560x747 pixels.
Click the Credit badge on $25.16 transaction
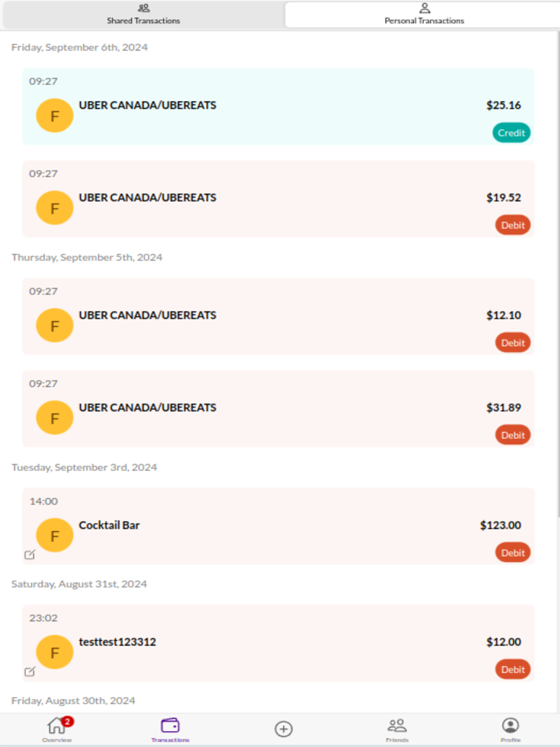click(x=511, y=133)
